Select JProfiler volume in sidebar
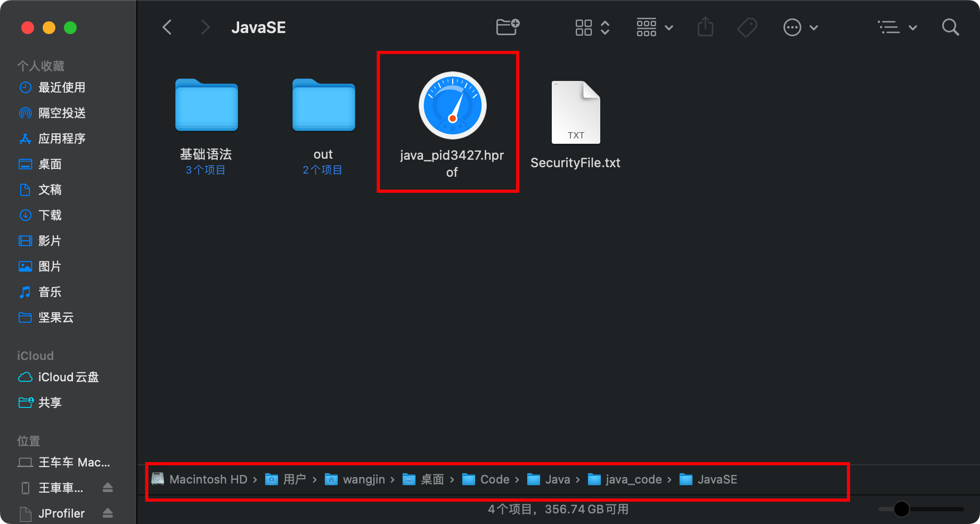 (x=53, y=513)
